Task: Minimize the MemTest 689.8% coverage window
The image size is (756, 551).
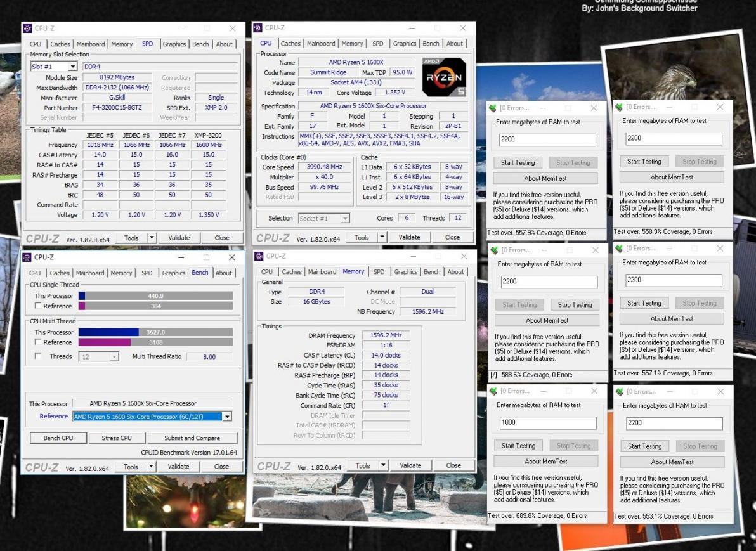Action: click(x=544, y=391)
